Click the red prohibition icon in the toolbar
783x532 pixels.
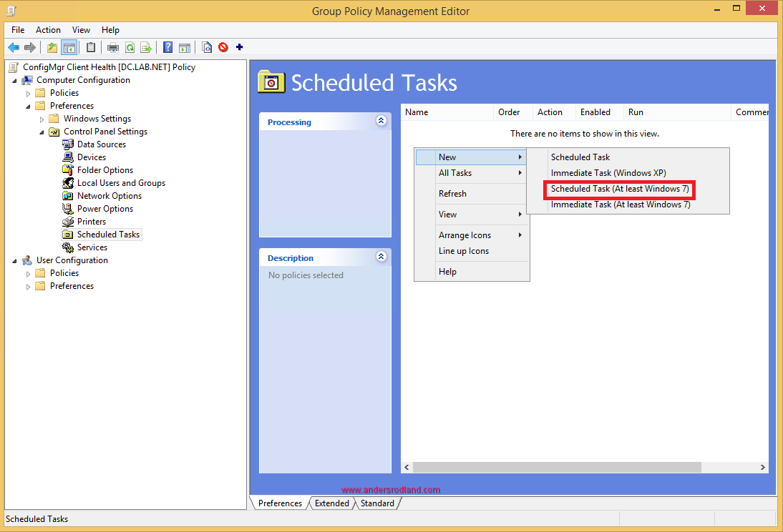223,47
